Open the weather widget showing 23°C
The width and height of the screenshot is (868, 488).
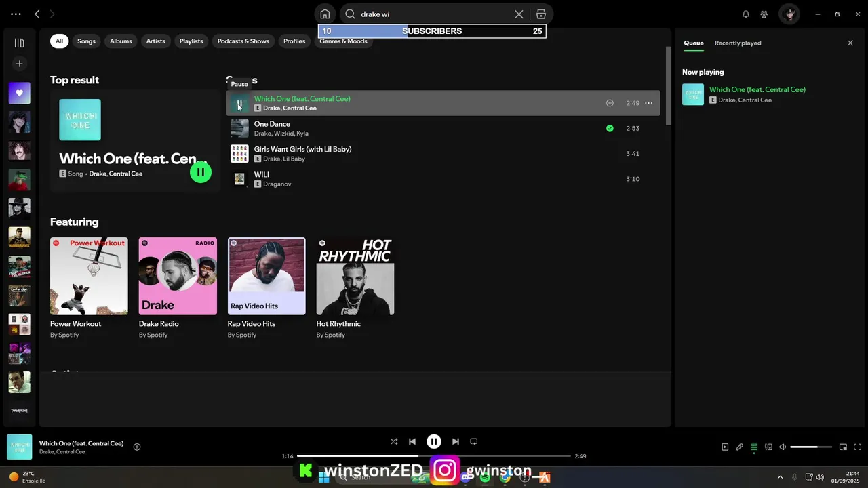click(x=27, y=477)
